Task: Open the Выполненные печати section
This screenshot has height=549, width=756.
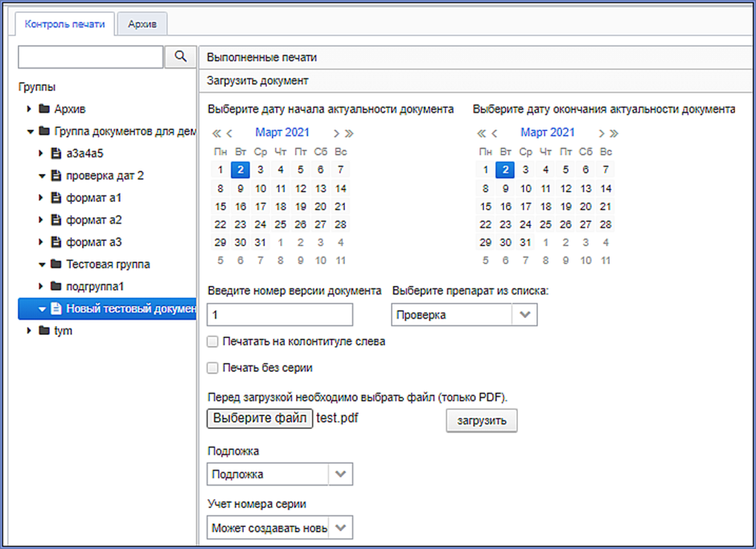Action: (x=476, y=57)
